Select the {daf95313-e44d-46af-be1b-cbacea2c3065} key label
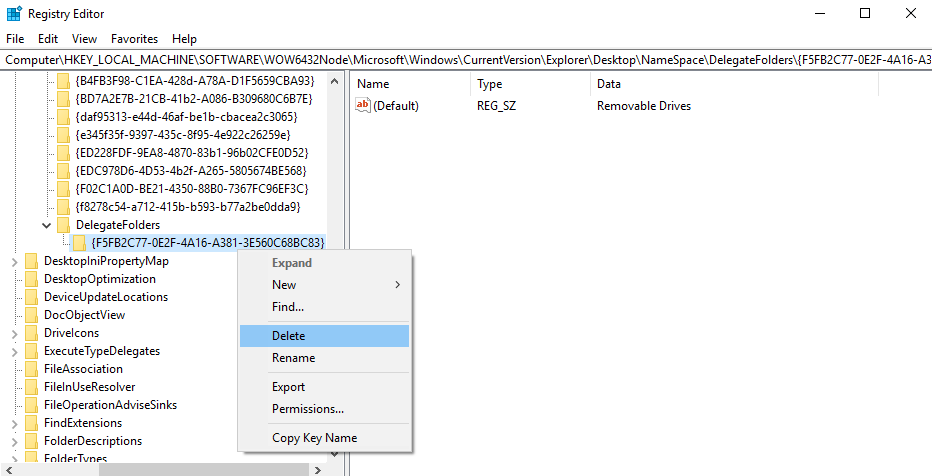The height and width of the screenshot is (476, 932). click(187, 116)
